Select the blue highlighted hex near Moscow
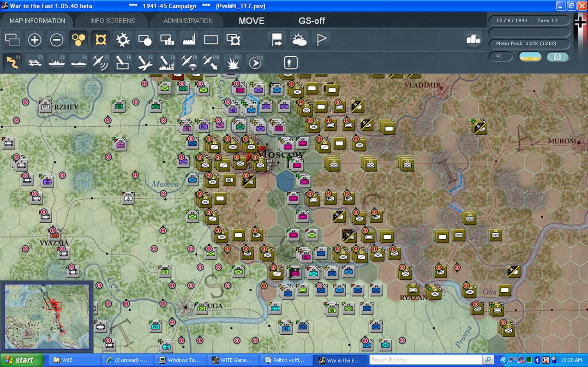 (x=286, y=180)
